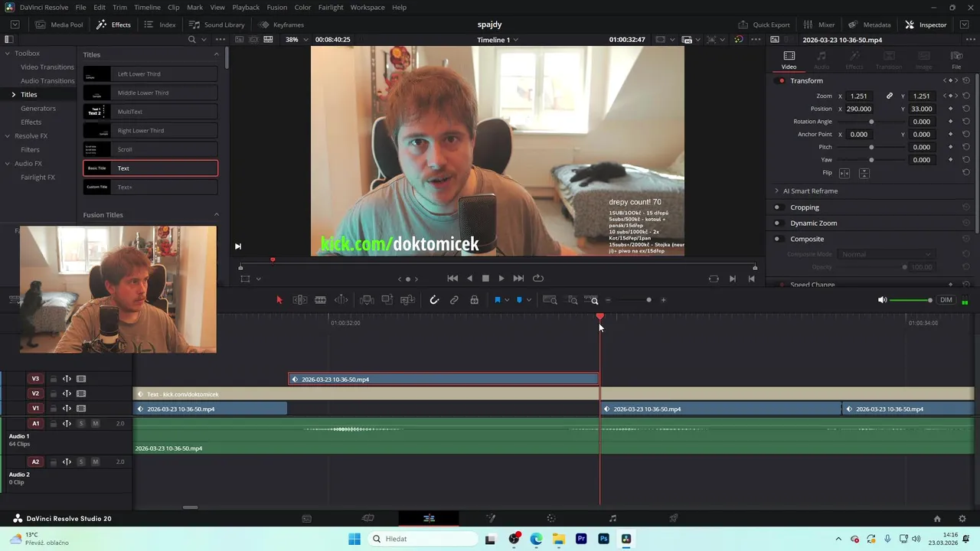Collapse the Titles section chevron

pos(216,54)
